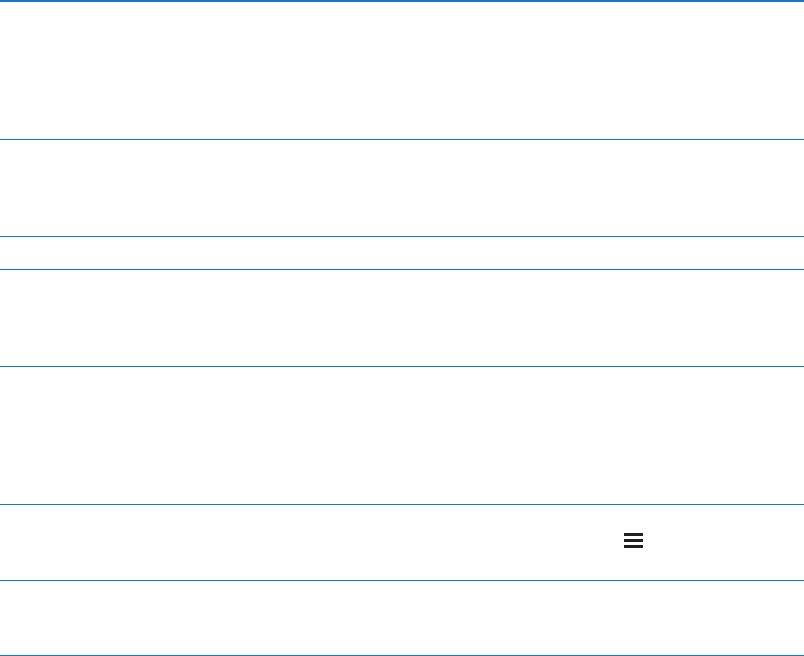804x656 pixels.
Task: Click the blank bottom row below the hamburger row
Action: coord(402,618)
